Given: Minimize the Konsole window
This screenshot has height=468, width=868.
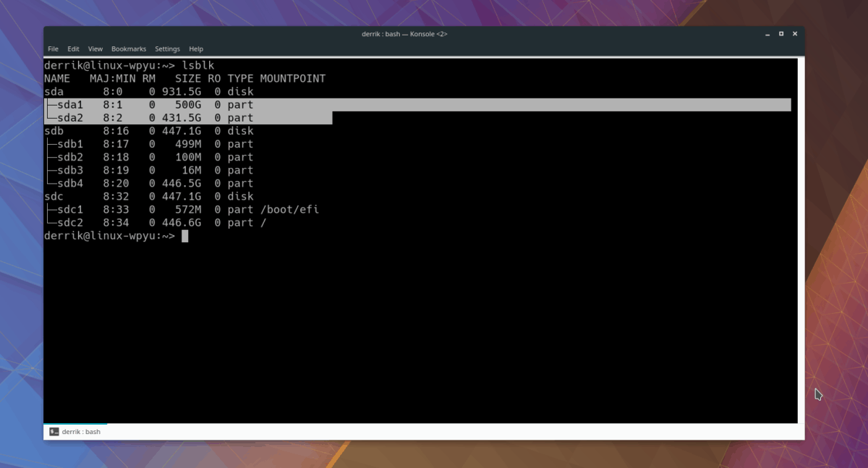Looking at the screenshot, I should pos(767,34).
